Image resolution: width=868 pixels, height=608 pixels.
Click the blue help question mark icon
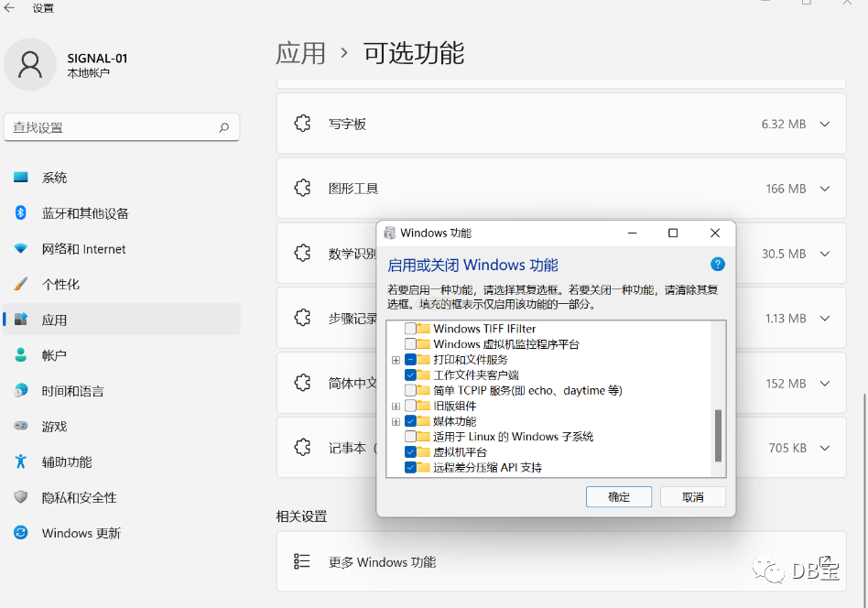[718, 264]
